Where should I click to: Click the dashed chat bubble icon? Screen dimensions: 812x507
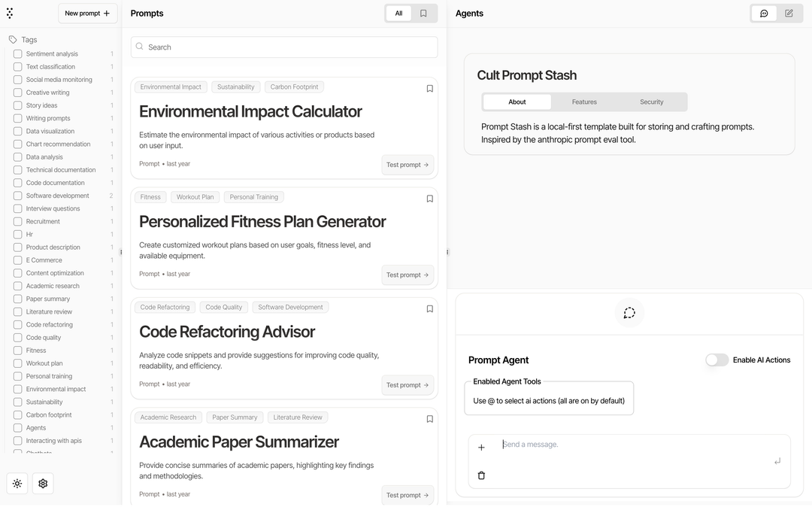(x=629, y=313)
